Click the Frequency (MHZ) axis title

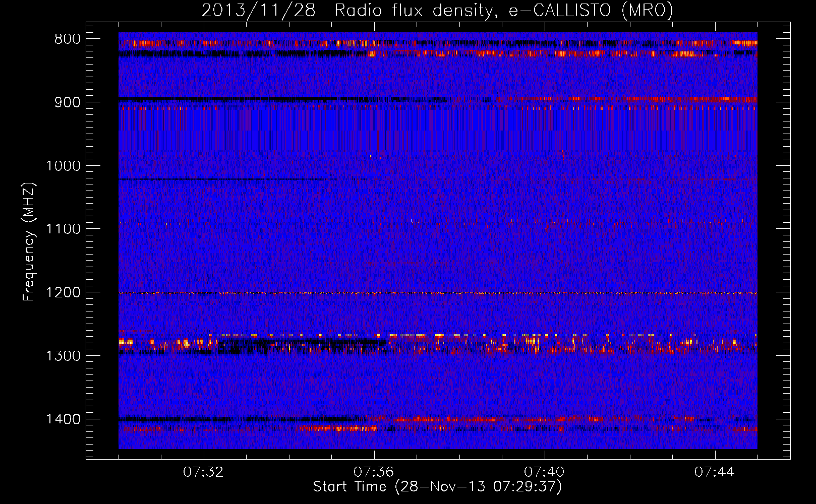[29, 241]
